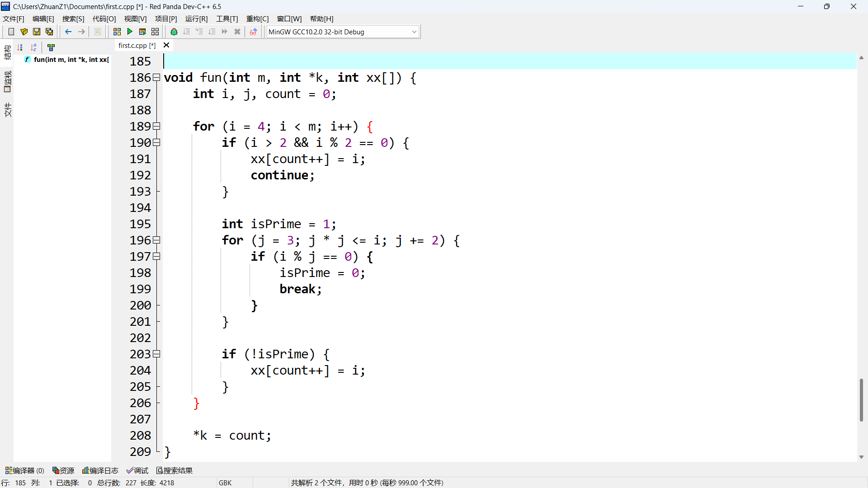
Task: Click the Save All icon
Action: pyautogui.click(x=49, y=32)
